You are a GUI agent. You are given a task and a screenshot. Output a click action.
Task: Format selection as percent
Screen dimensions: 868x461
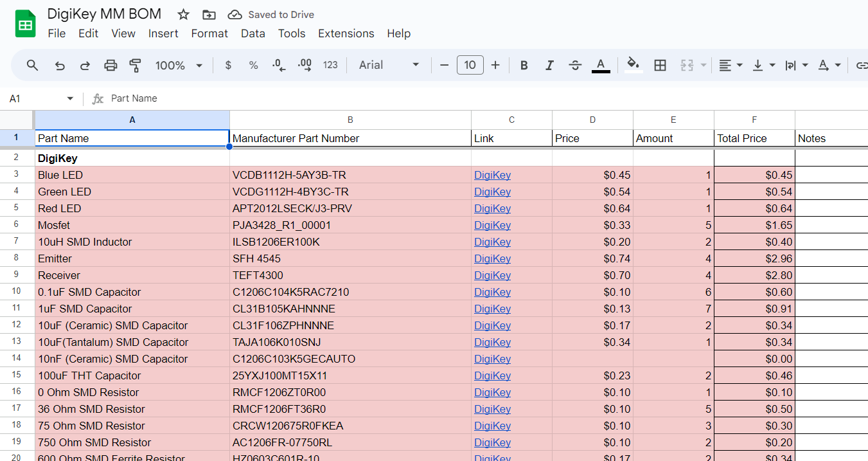tap(253, 65)
